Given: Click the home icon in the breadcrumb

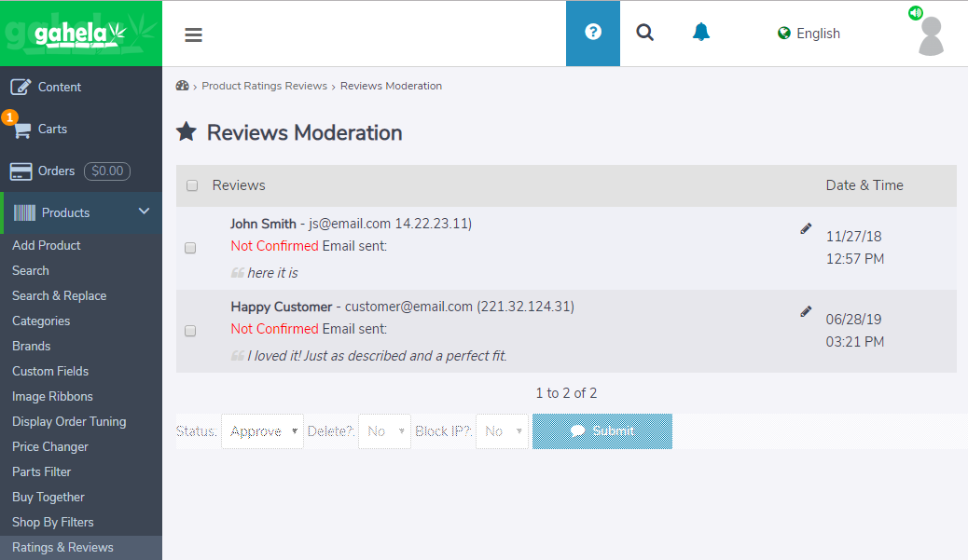Looking at the screenshot, I should tap(182, 85).
